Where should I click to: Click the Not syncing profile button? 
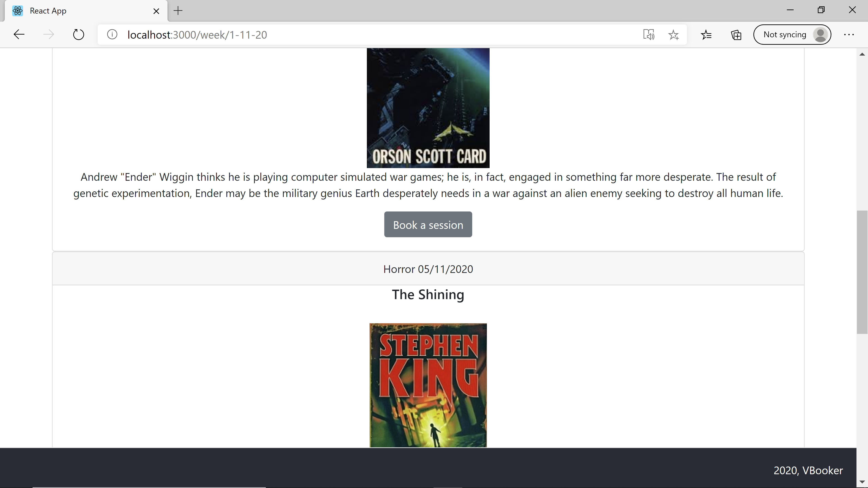792,34
